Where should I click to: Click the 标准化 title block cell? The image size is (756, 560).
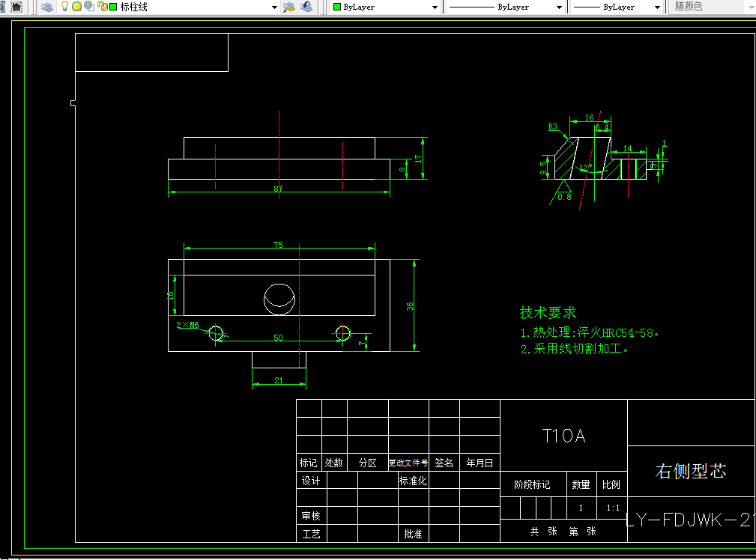coord(413,481)
